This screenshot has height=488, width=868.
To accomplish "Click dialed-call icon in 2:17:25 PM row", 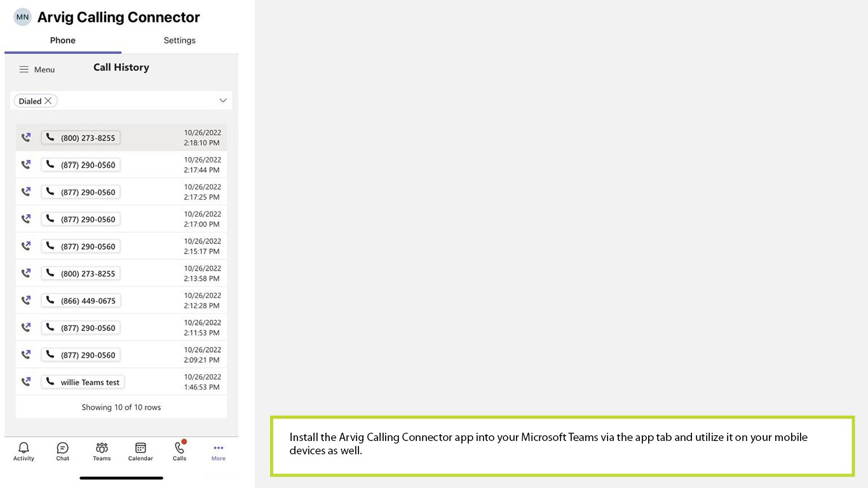I will [26, 192].
